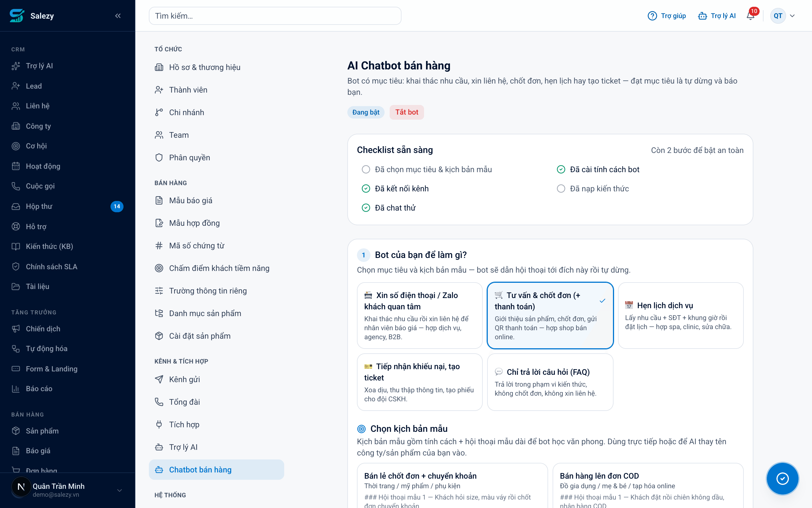The height and width of the screenshot is (508, 812).
Task: Click the Chatbot bán hàng robot icon
Action: 159,470
